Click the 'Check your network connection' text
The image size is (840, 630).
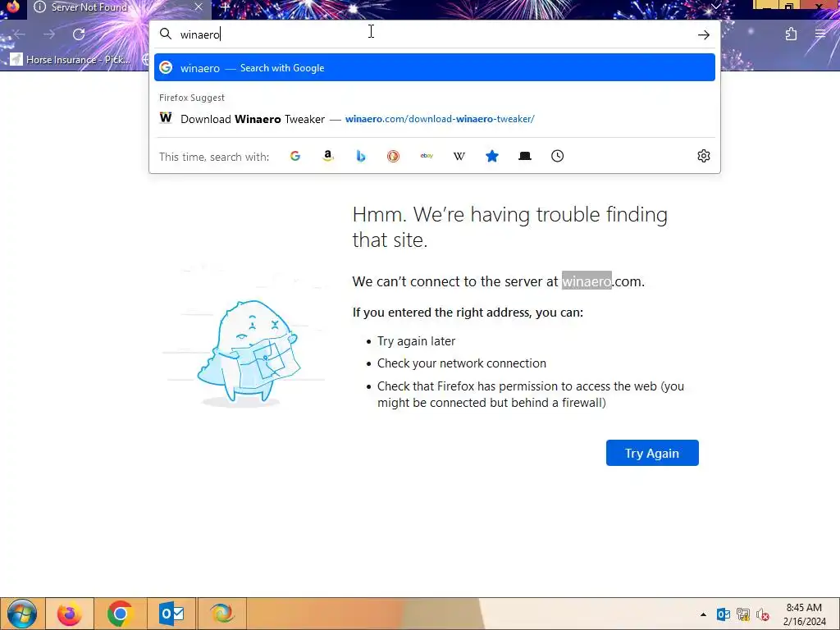click(x=462, y=363)
